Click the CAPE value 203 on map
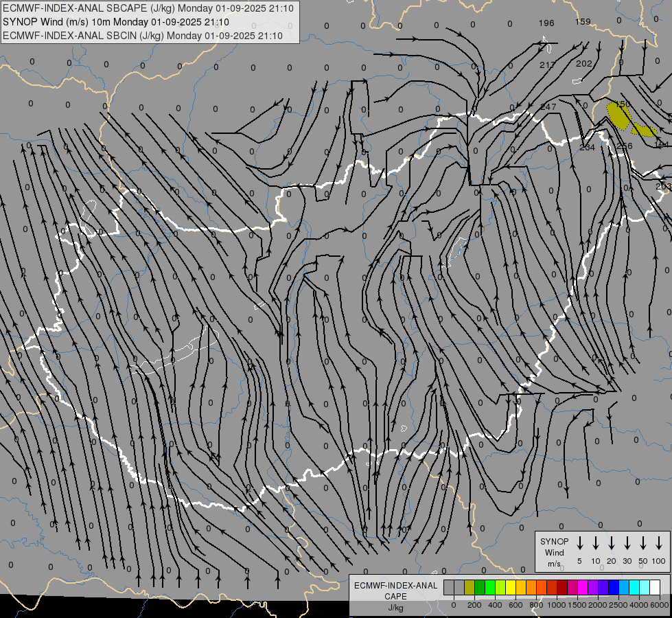The width and height of the screenshot is (672, 618). point(664,187)
